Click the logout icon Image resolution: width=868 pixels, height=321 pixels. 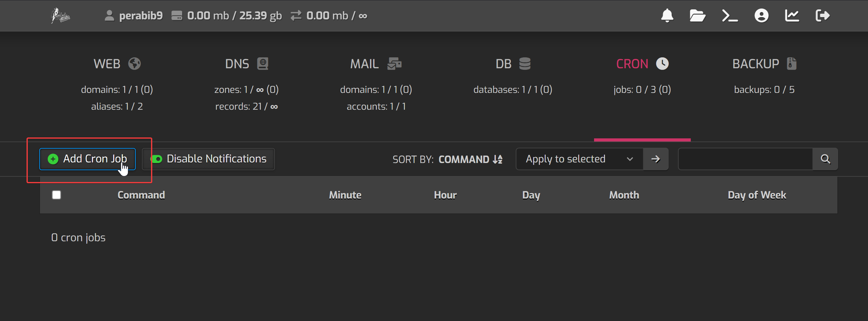(x=822, y=16)
